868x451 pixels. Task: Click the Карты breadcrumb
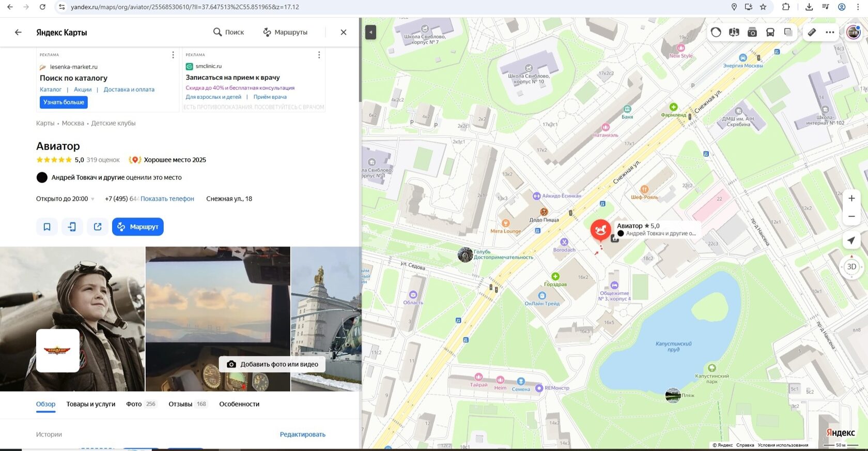pos(45,123)
